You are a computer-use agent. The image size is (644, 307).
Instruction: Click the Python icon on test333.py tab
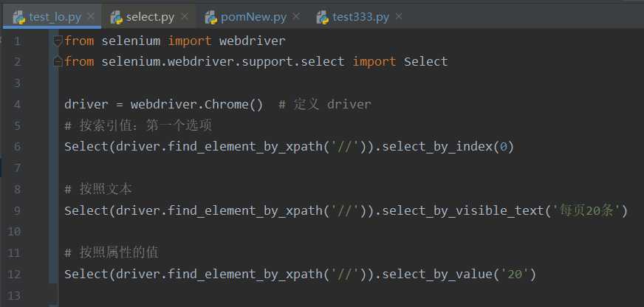pos(321,15)
